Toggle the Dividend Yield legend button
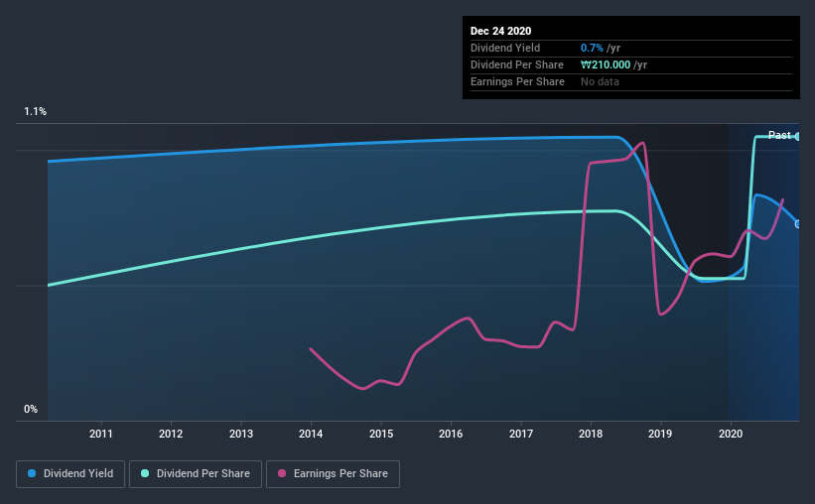Viewport: 815px width, 504px height. tap(70, 474)
